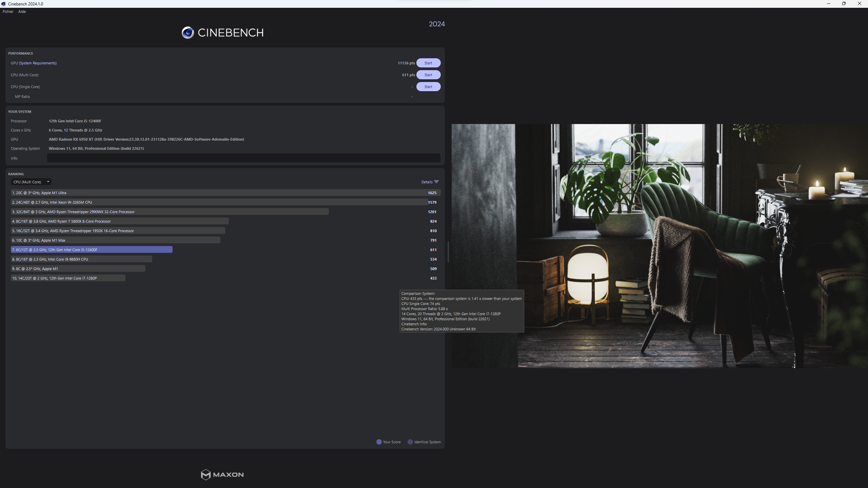868x488 pixels.
Task: Start the GPU benchmark test
Action: click(x=428, y=63)
